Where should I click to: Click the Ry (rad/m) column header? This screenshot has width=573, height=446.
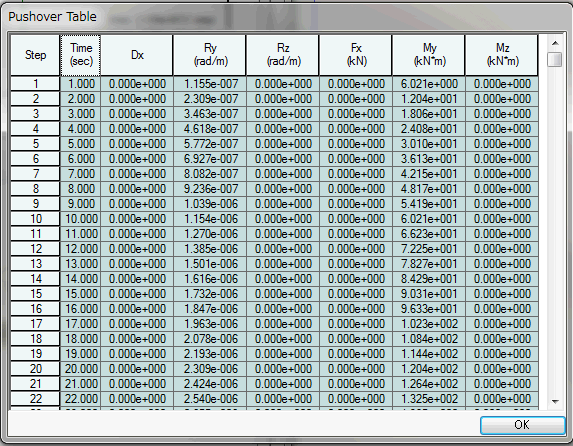(210, 55)
